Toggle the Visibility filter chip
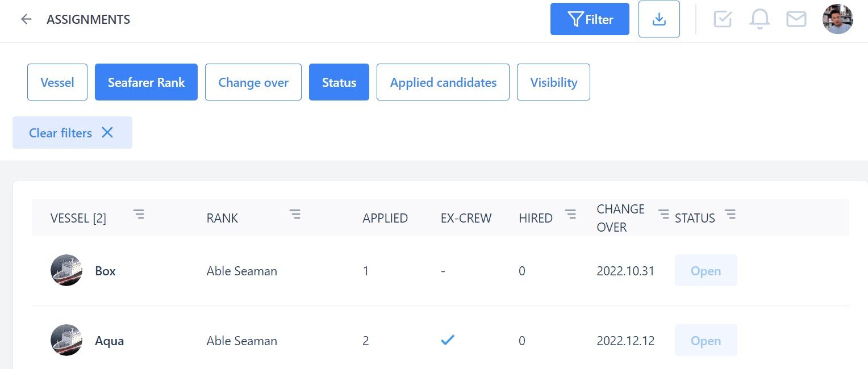 [554, 82]
